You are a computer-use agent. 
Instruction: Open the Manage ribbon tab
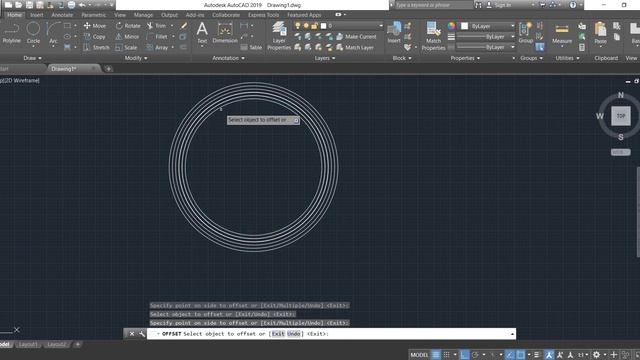(x=143, y=15)
